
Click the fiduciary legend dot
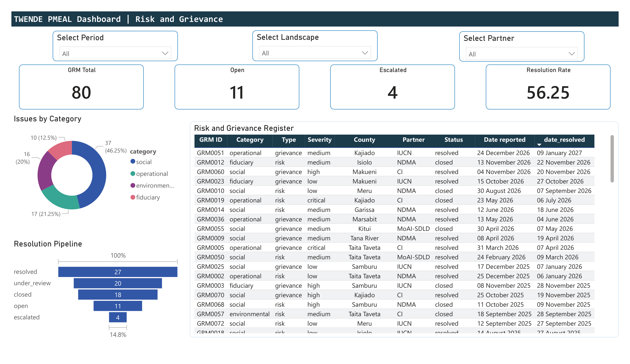pyautogui.click(x=133, y=197)
